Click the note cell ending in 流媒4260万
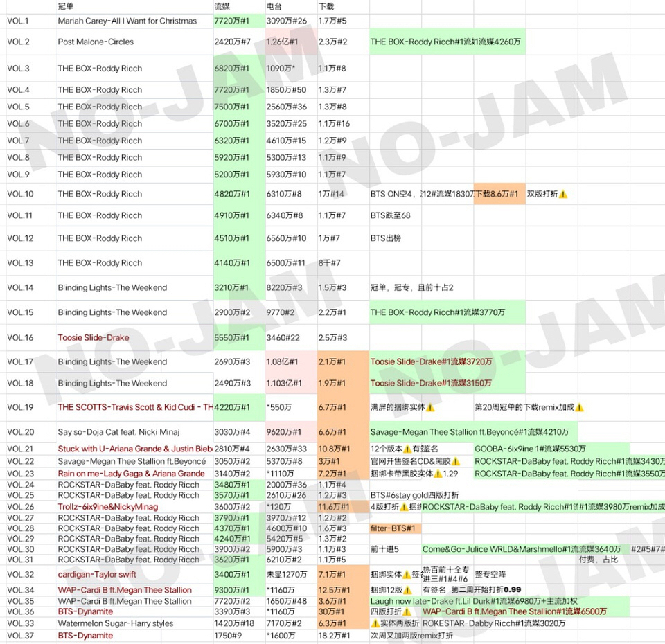 (x=447, y=42)
